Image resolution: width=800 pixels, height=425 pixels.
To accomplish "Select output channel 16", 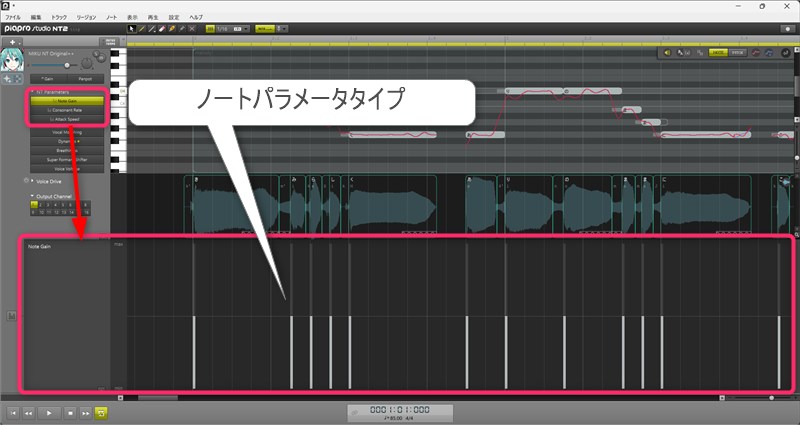I will click(86, 212).
